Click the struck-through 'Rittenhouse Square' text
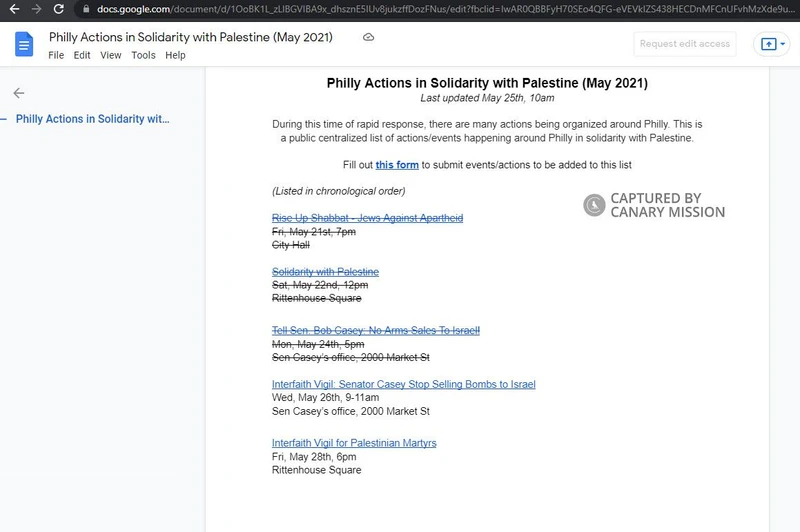800x532 pixels. pos(316,298)
